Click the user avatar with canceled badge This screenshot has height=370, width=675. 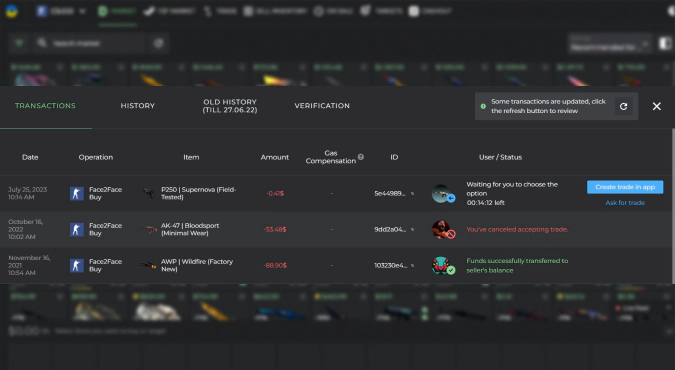point(442,230)
